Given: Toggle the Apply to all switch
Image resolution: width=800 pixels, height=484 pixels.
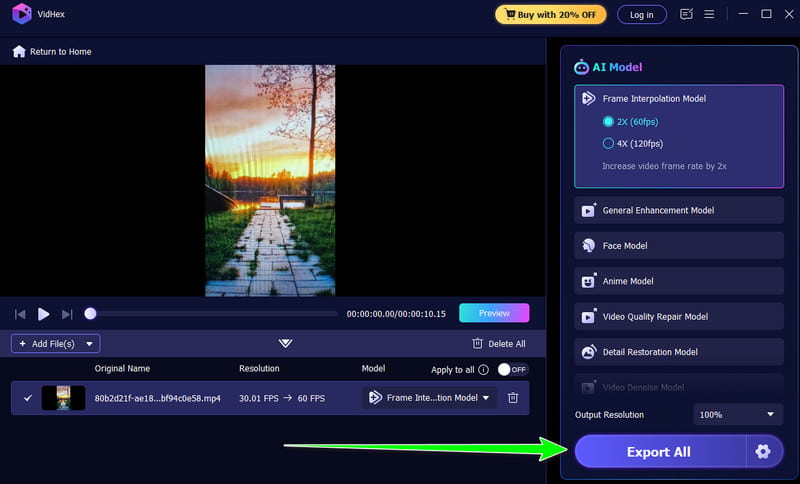Looking at the screenshot, I should tap(512, 369).
